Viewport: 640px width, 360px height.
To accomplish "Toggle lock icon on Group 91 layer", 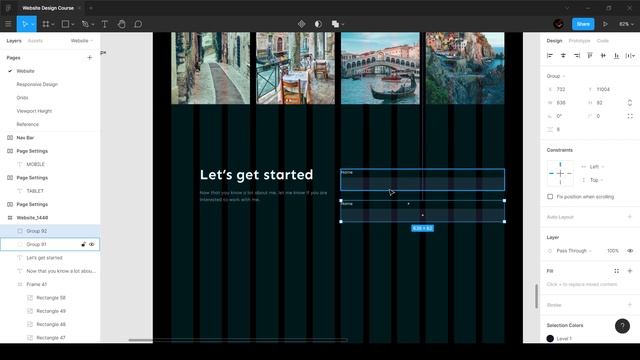I will click(83, 244).
